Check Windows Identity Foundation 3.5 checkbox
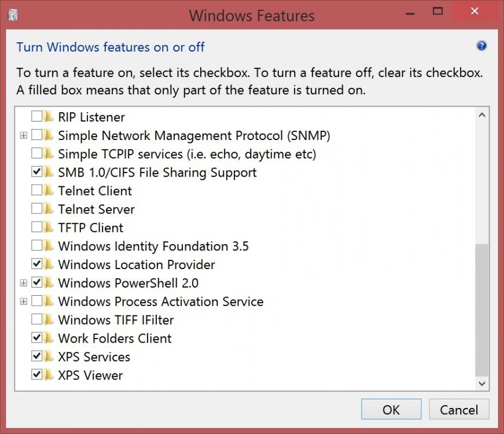The height and width of the screenshot is (434, 504). pos(36,245)
